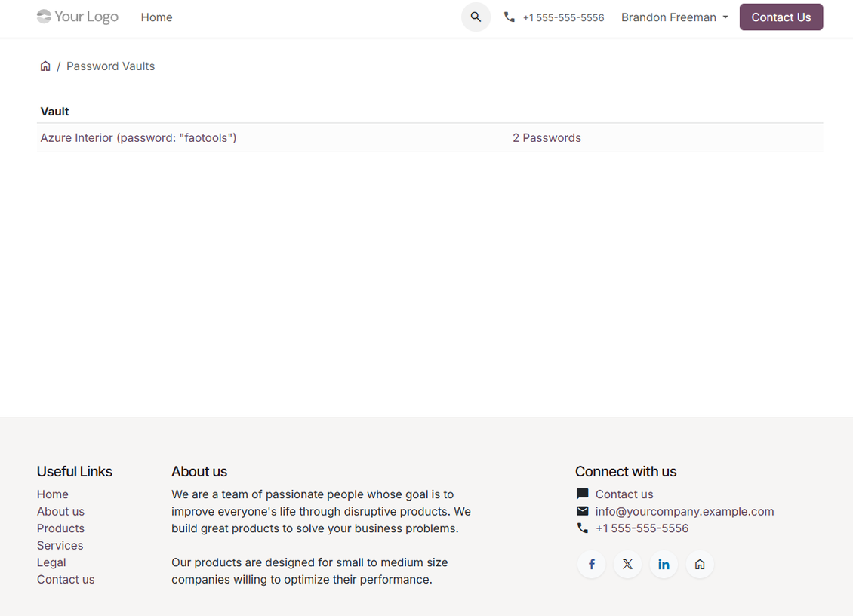Open the footer About us link

[x=60, y=512]
